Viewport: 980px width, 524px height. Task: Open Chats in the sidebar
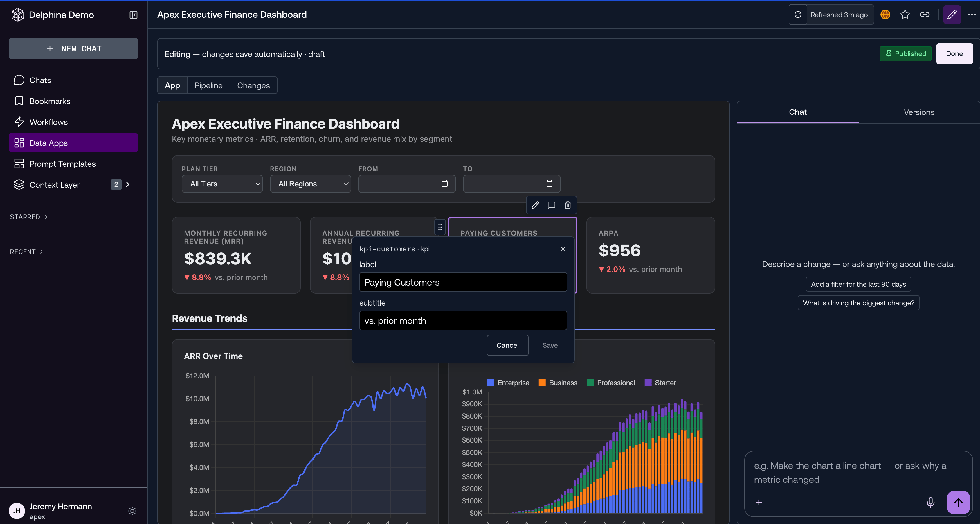click(73, 80)
